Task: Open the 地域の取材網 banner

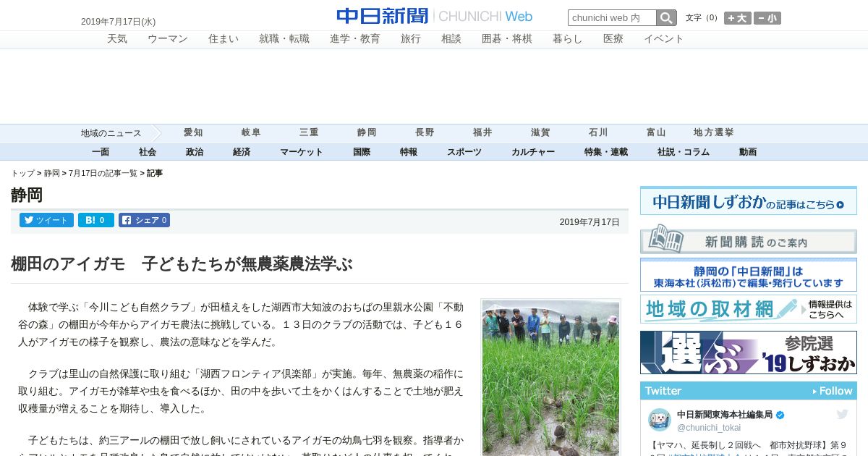Action: point(749,309)
